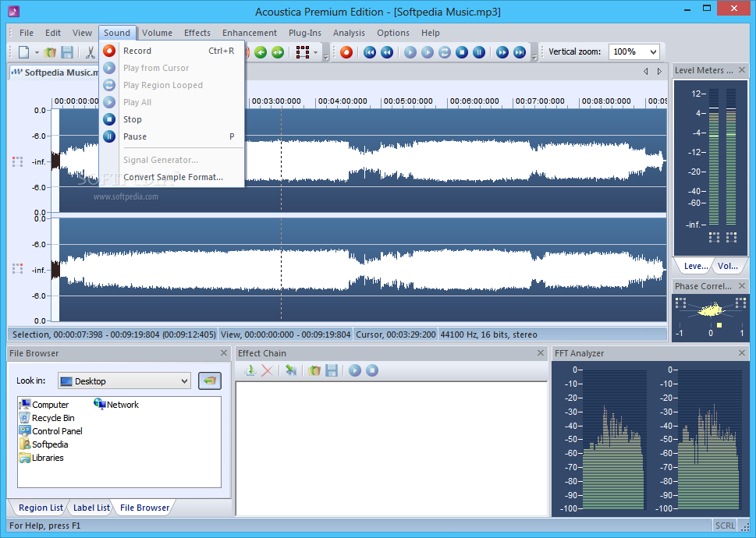Click the Play looped transport icon
756x538 pixels.
coord(445,52)
